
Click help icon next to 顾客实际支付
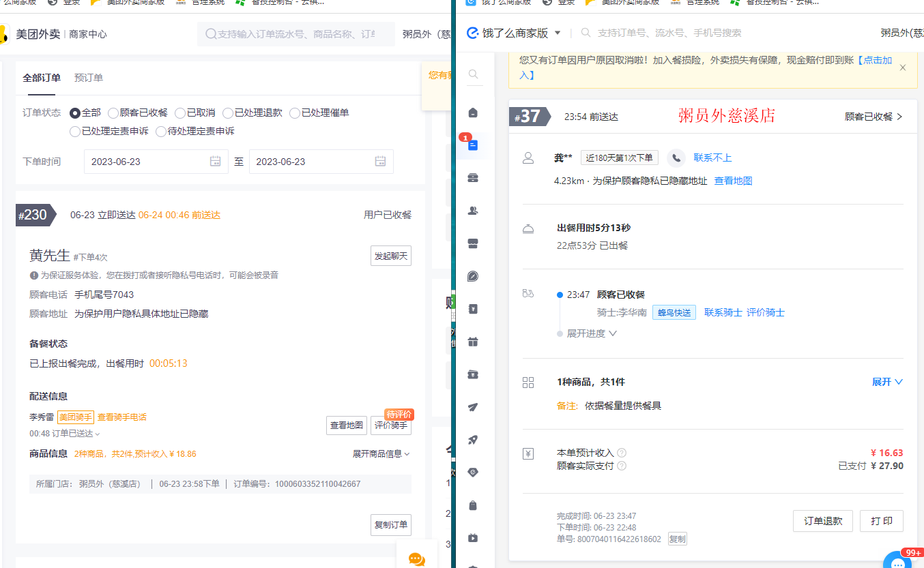[x=622, y=466]
